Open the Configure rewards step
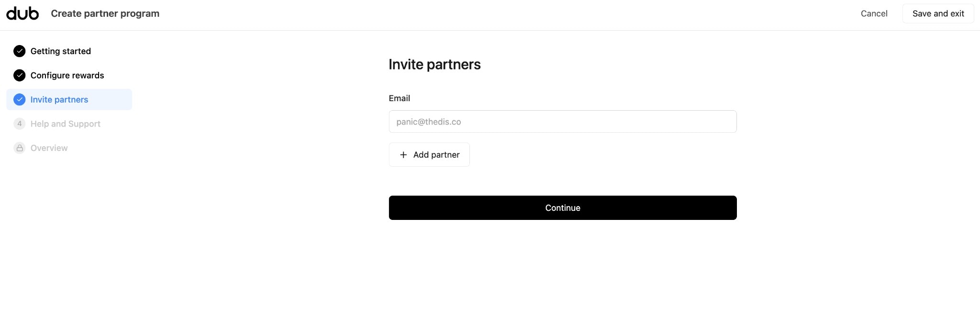The image size is (980, 310). [x=67, y=75]
